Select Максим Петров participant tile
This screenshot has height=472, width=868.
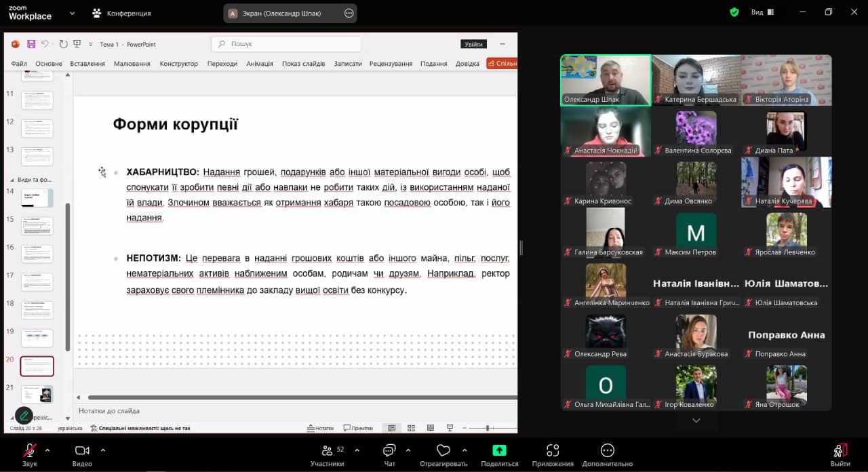tap(696, 233)
